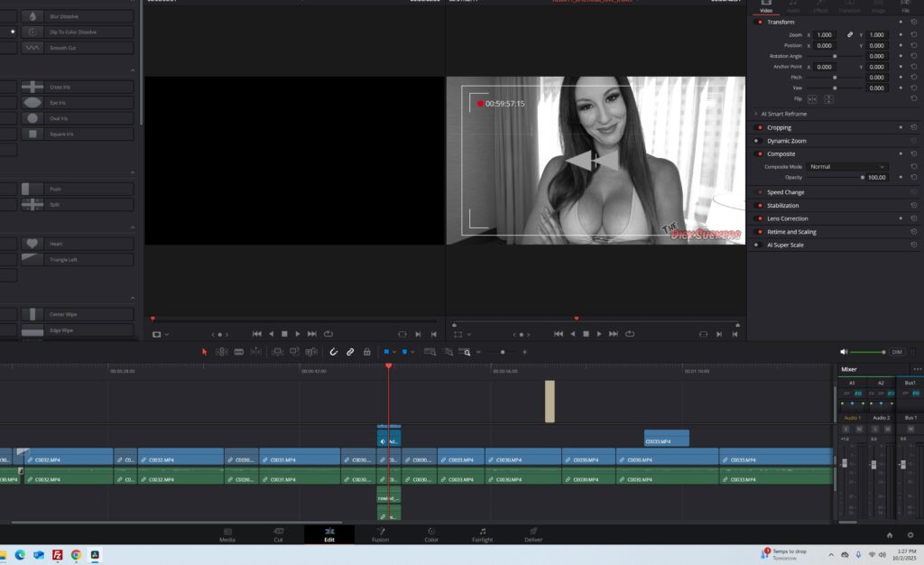The image size is (924, 565).
Task: Select the Cross Iris transition
Action: (76, 87)
